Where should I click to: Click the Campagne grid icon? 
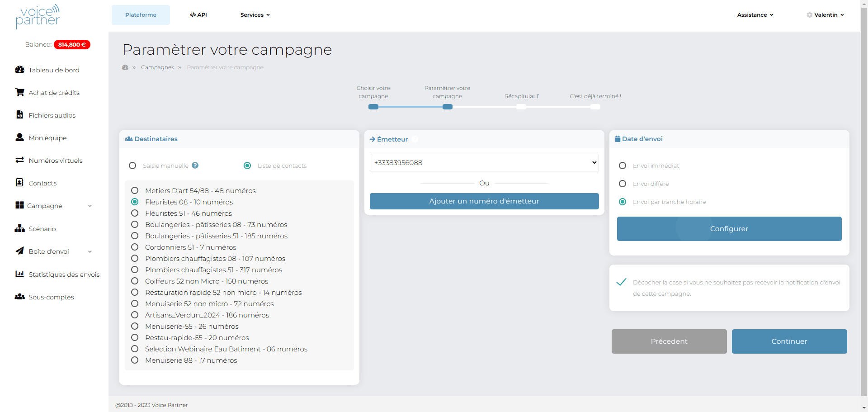(19, 205)
